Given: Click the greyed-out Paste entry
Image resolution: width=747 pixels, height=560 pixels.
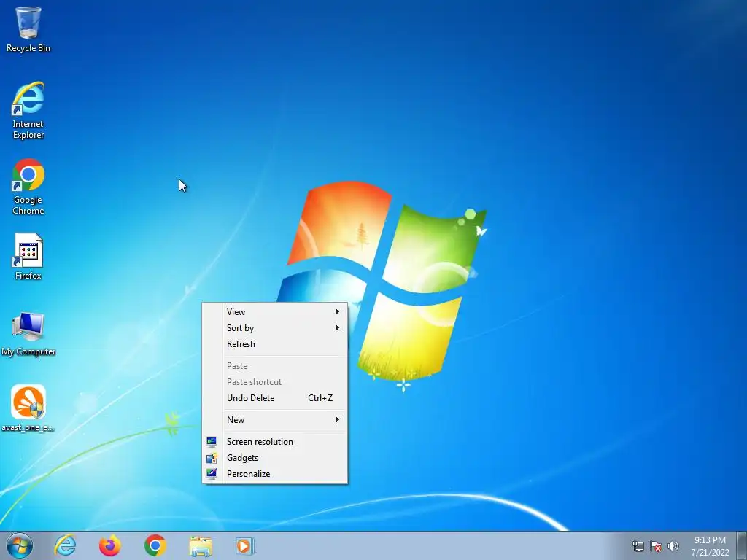Looking at the screenshot, I should (x=275, y=366).
